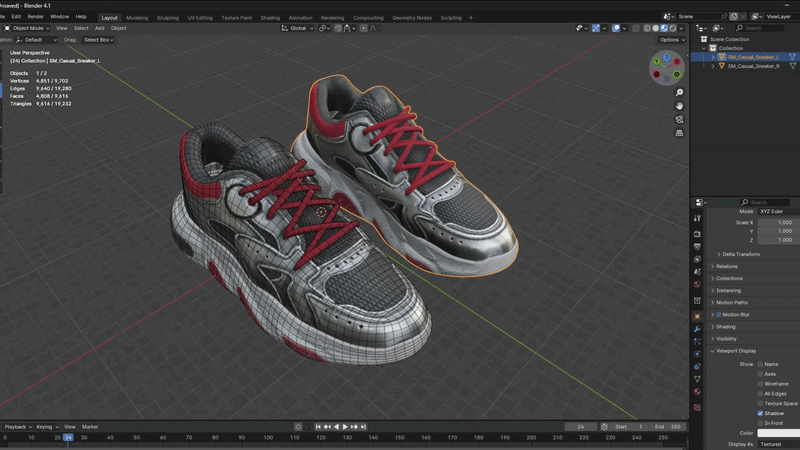The image size is (800, 450).
Task: Switch to material preview shading
Action: point(664,28)
